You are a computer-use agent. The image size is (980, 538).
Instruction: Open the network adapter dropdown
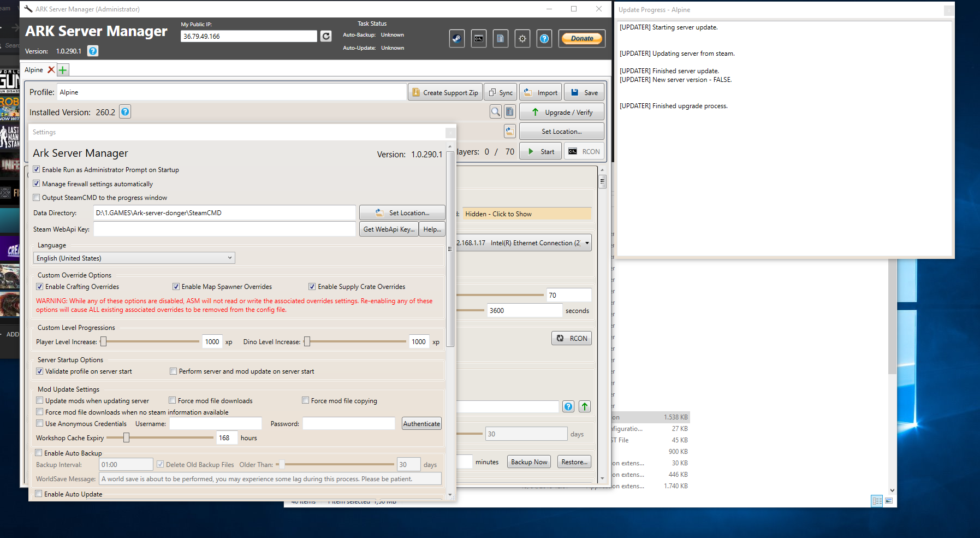(586, 243)
